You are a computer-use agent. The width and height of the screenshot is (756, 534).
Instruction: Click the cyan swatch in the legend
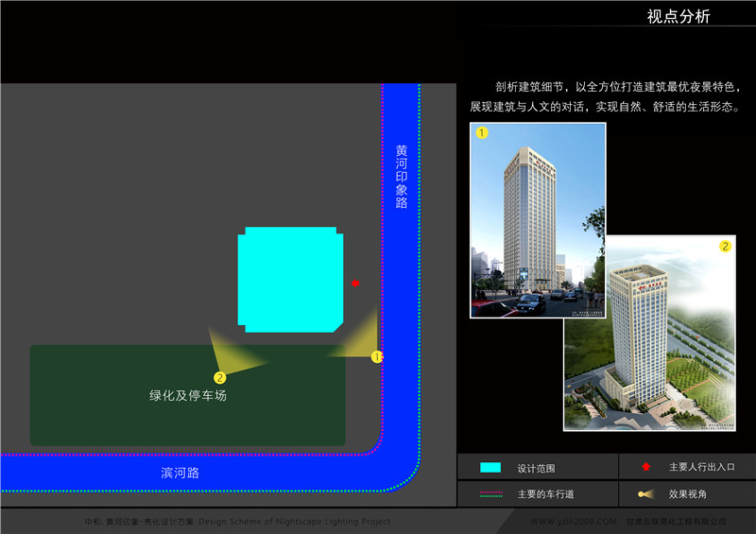(x=490, y=468)
